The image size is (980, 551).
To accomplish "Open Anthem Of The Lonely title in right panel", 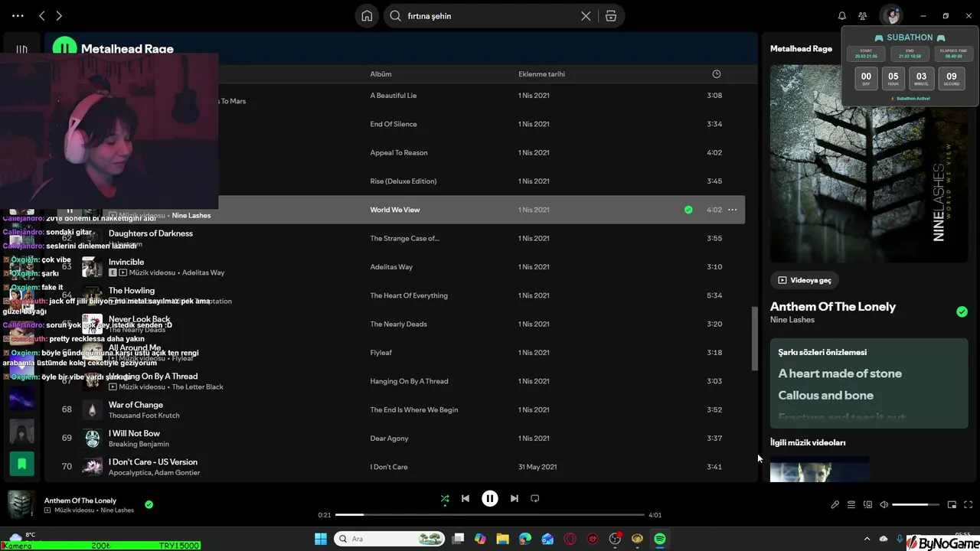I will click(x=833, y=306).
